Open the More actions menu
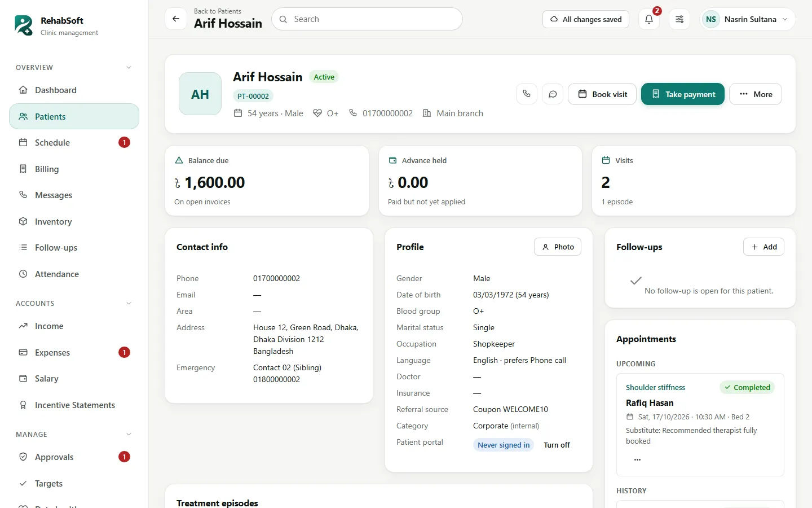Image resolution: width=812 pixels, height=508 pixels. [756, 94]
